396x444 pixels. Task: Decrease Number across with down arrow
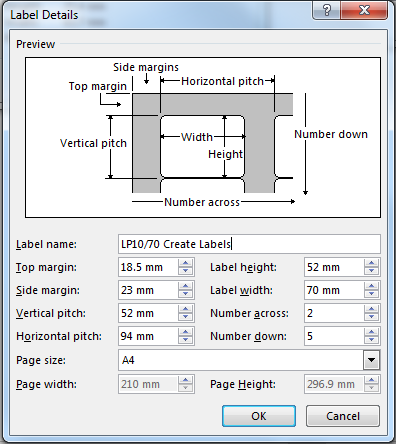(x=371, y=317)
